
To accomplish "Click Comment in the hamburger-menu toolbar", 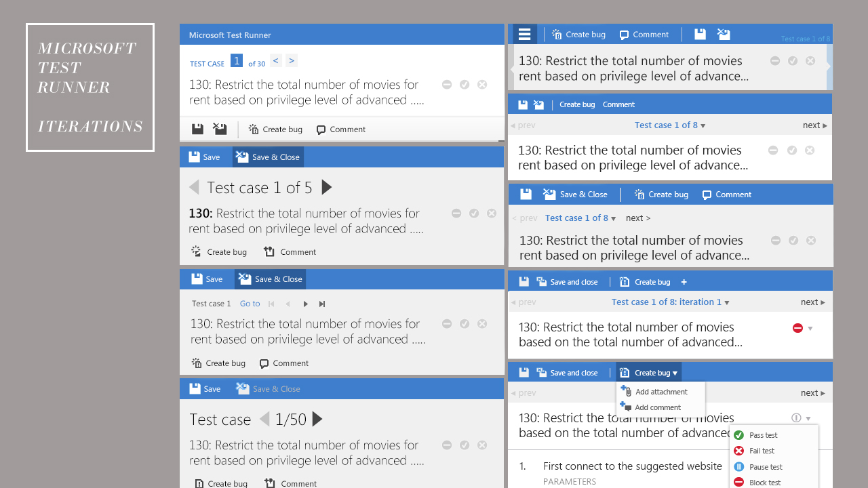I will (644, 35).
